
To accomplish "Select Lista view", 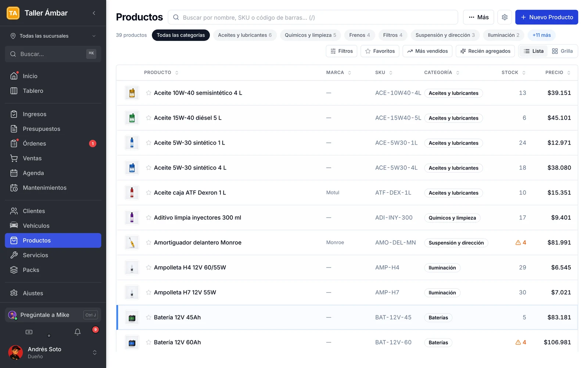I will tap(534, 51).
